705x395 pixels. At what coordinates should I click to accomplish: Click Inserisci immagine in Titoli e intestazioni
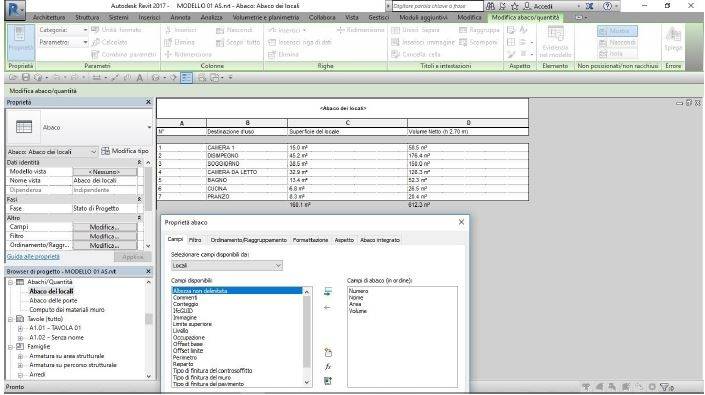[423, 42]
